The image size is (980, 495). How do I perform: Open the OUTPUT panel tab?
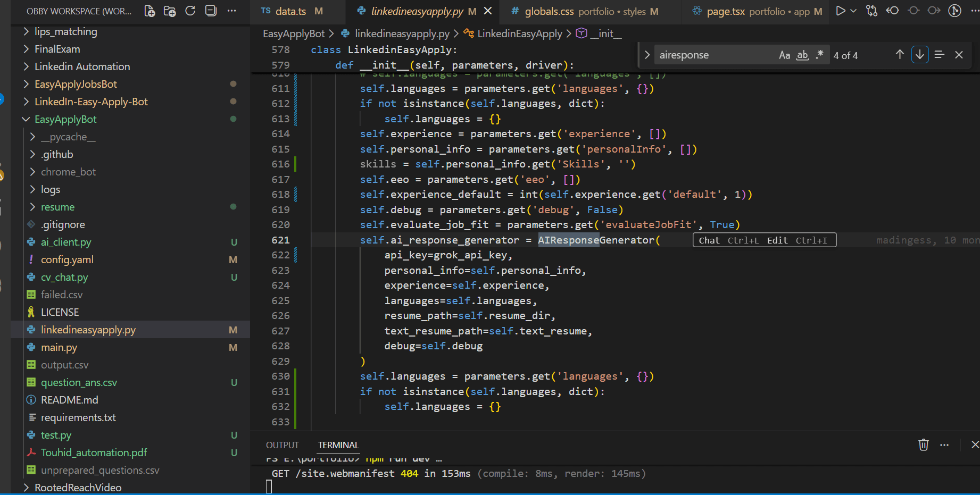coord(282,445)
